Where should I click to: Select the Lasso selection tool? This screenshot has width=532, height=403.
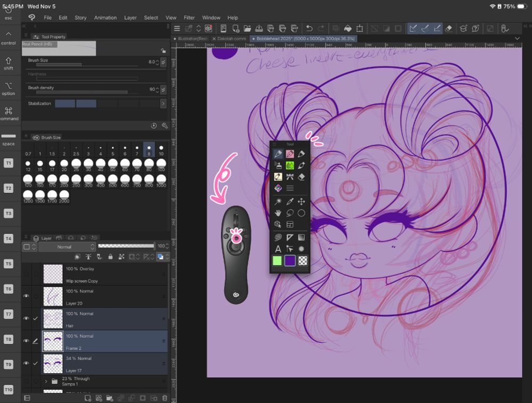tap(290, 213)
